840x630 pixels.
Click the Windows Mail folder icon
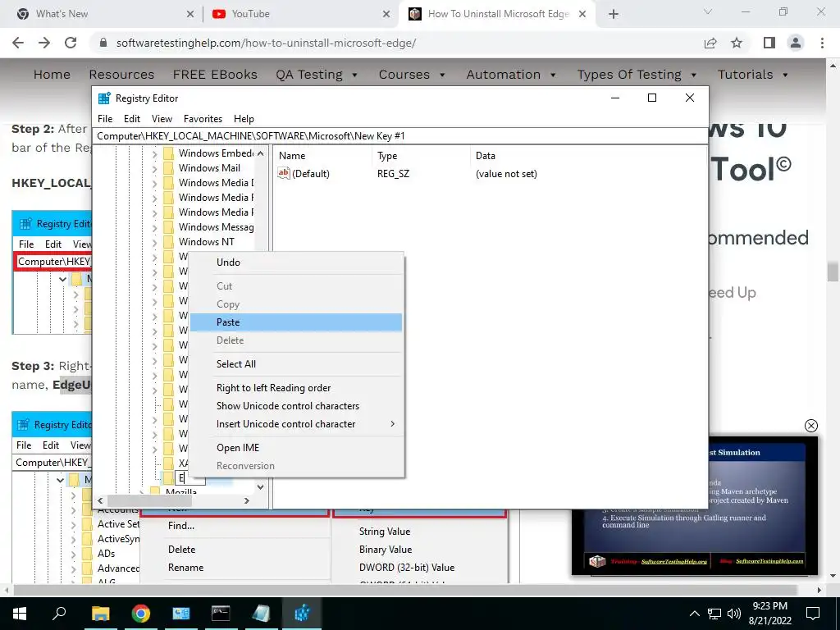pyautogui.click(x=168, y=168)
